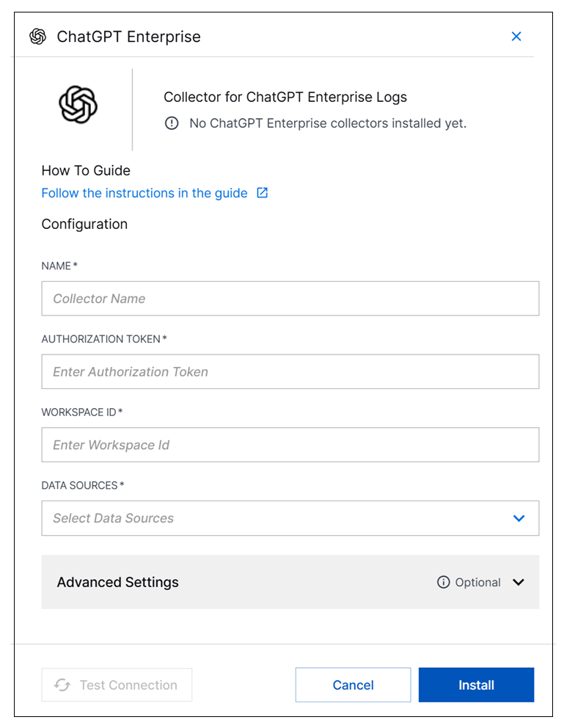Open the Select Data Sources dropdown

pyautogui.click(x=279, y=518)
